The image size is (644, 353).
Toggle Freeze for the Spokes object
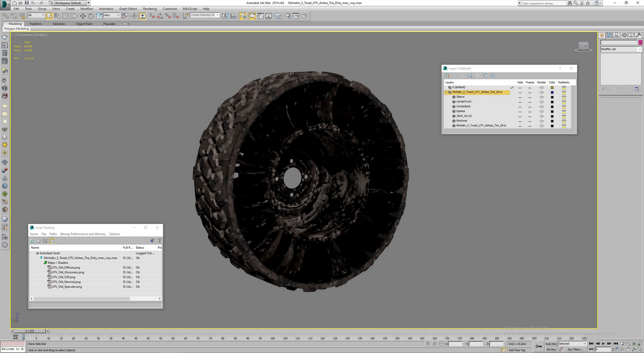[530, 112]
